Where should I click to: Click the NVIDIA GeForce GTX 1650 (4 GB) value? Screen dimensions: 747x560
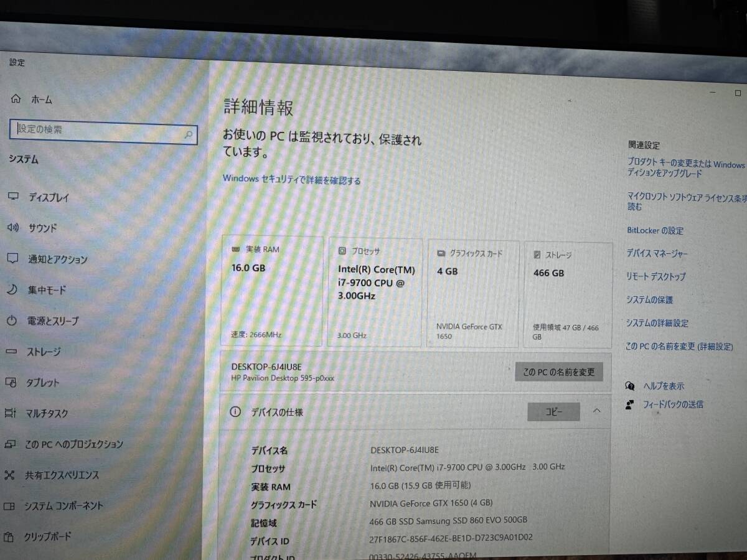431,503
